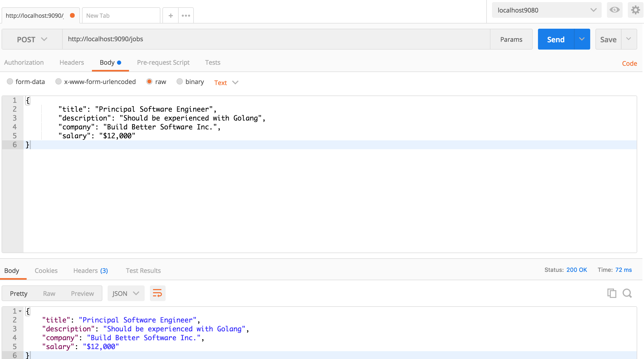Switch to the Headers tab
Viewport: 644px width, 359px height.
pyautogui.click(x=72, y=62)
